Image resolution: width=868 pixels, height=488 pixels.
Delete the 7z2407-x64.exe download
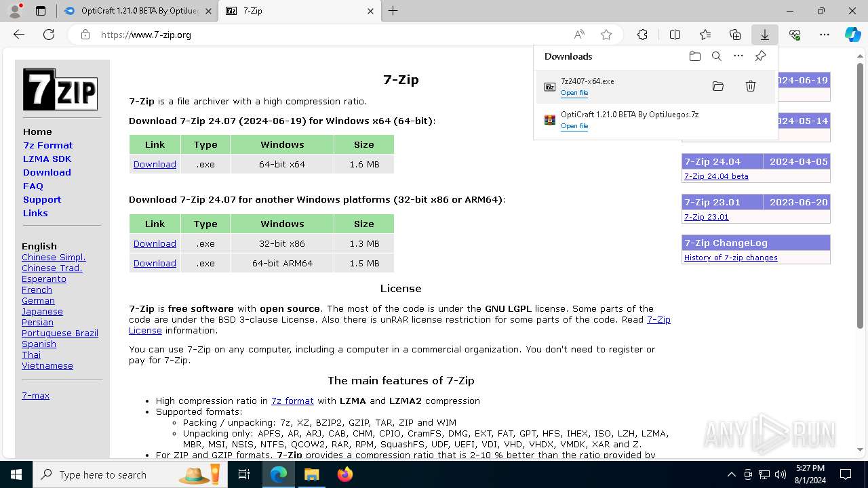tap(751, 86)
